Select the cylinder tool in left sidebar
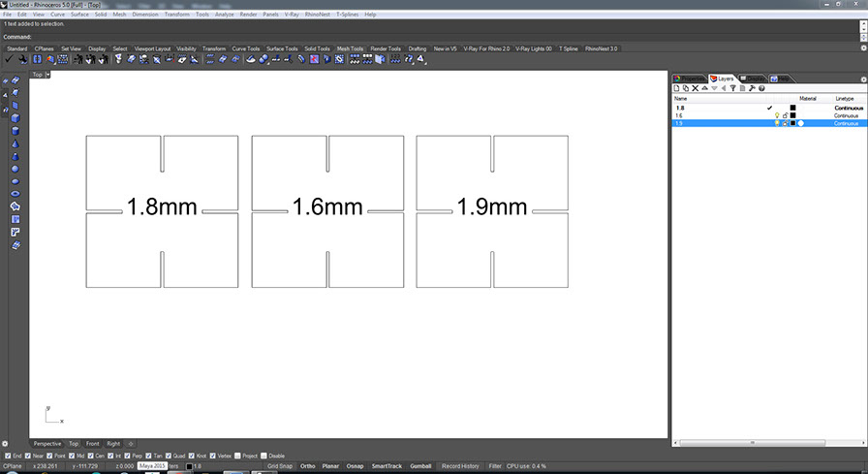Viewport: 868px width, 474px height. [x=15, y=131]
